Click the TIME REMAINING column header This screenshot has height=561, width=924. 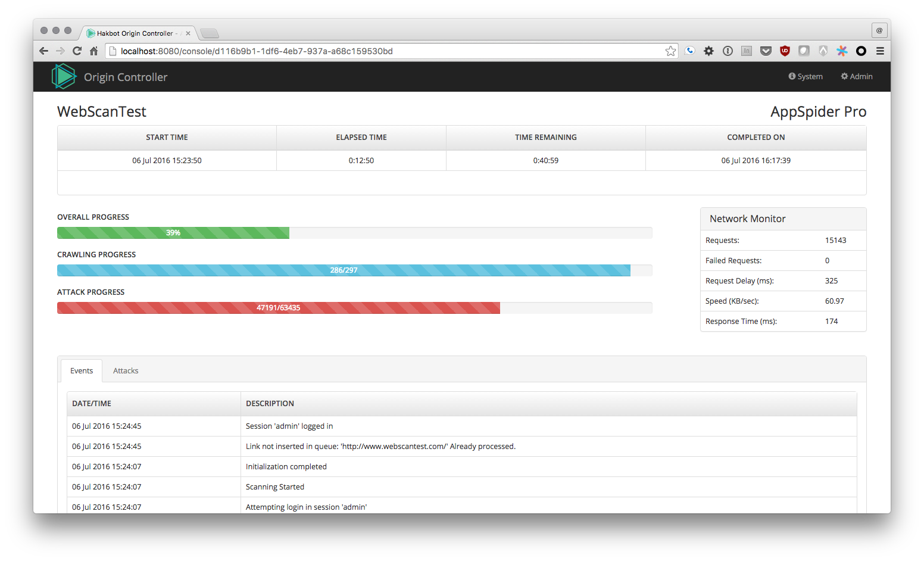(x=546, y=138)
